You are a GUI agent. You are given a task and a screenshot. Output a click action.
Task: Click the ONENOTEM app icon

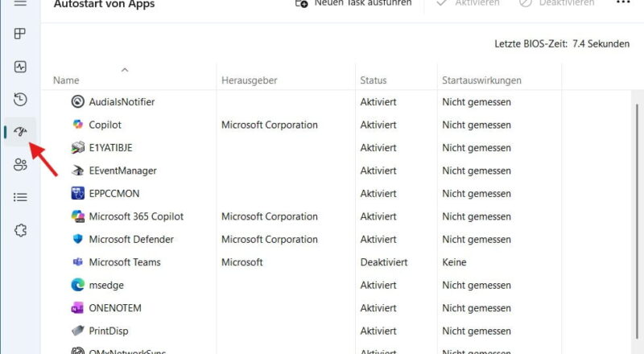pyautogui.click(x=77, y=307)
